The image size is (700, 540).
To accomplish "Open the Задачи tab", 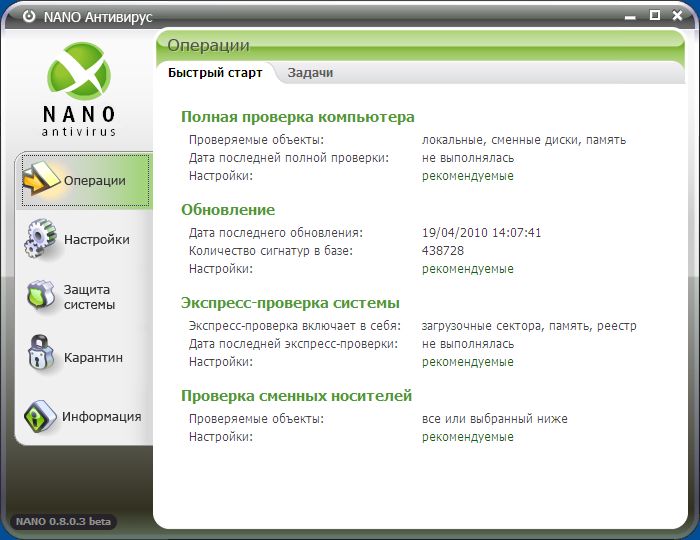I will point(310,73).
